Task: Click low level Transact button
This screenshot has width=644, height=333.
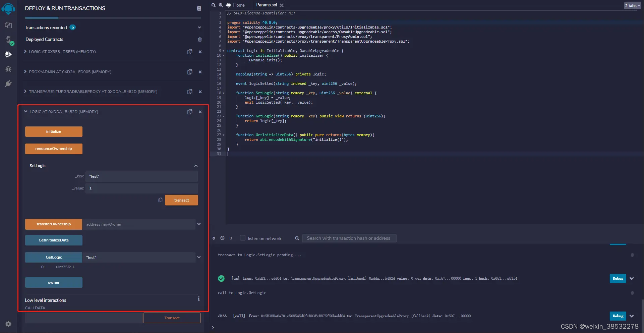Action: pyautogui.click(x=172, y=318)
